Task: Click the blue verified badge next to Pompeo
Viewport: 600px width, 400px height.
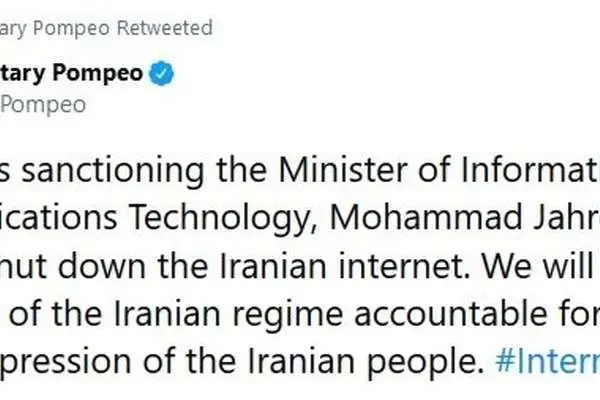Action: [161, 73]
